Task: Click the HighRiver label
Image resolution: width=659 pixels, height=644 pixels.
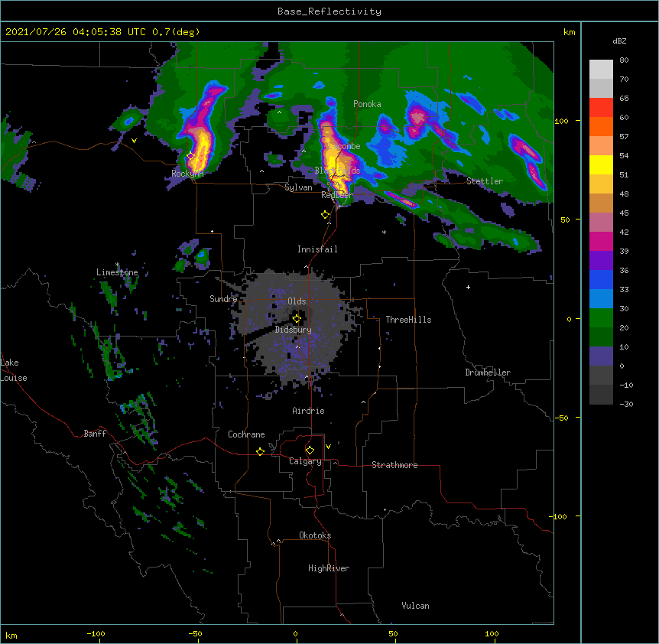Action: pos(329,568)
